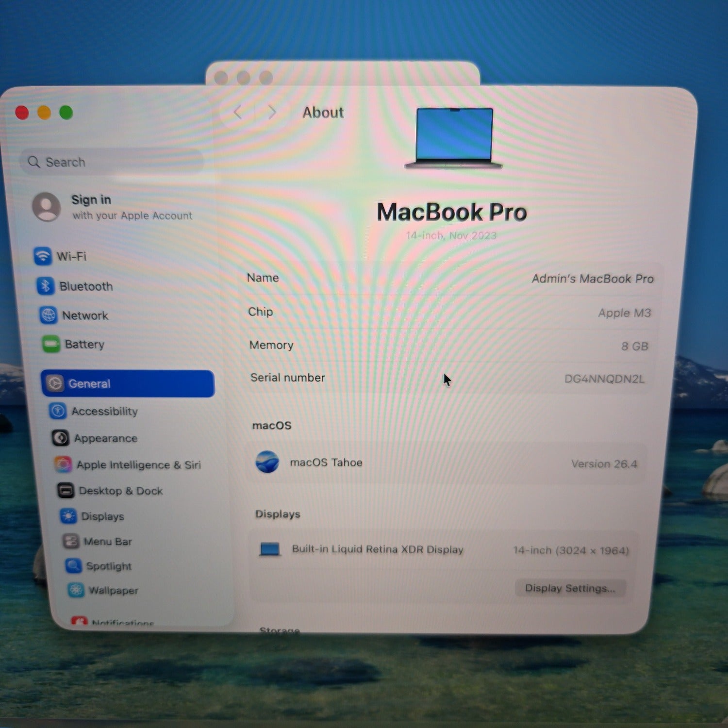
Task: Click the macOS Tahoe version row
Action: 447,463
